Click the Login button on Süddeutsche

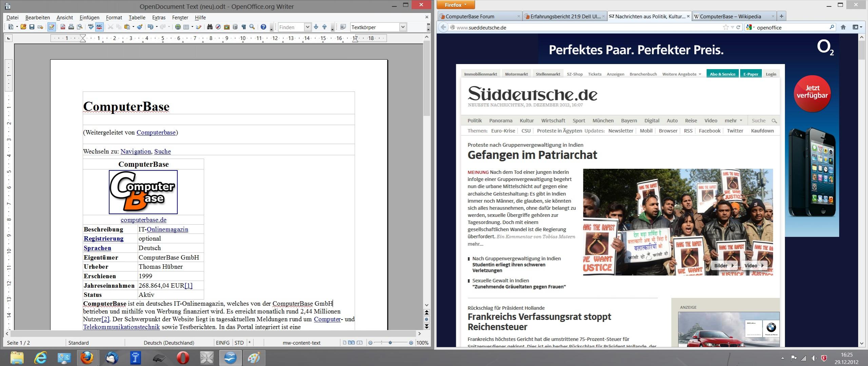tap(771, 74)
